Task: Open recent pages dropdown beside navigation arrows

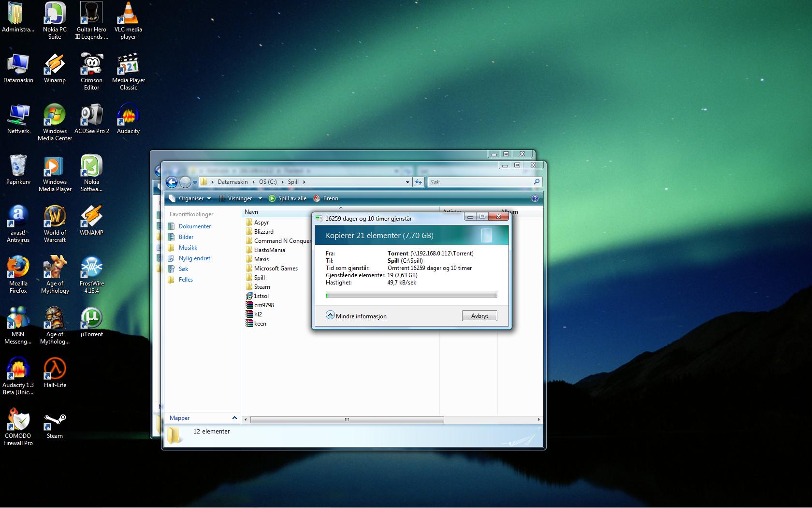Action: [x=195, y=182]
